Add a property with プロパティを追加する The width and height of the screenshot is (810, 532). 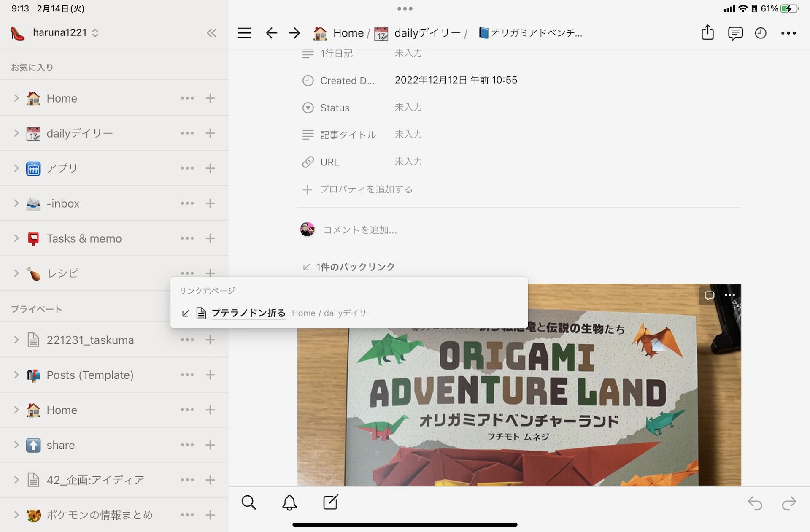pyautogui.click(x=358, y=189)
